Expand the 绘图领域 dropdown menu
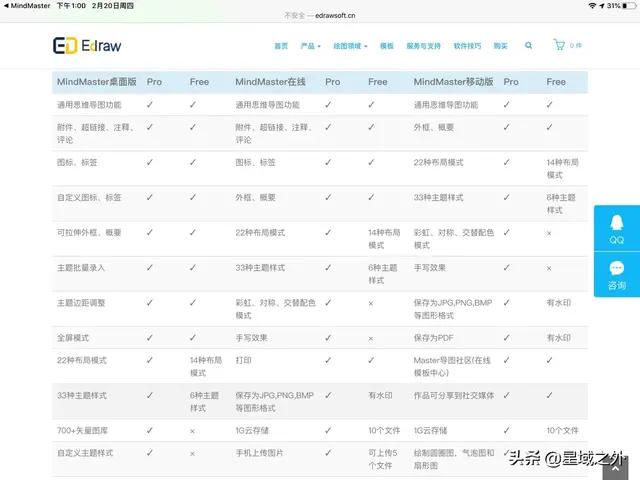 point(350,46)
